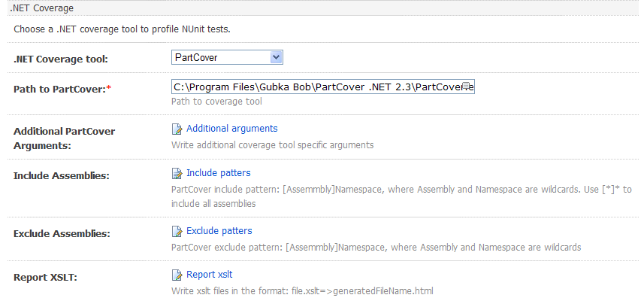This screenshot has height=301, width=644.
Task: Click the "Additional PartCover Arguments:" label
Action: [64, 138]
